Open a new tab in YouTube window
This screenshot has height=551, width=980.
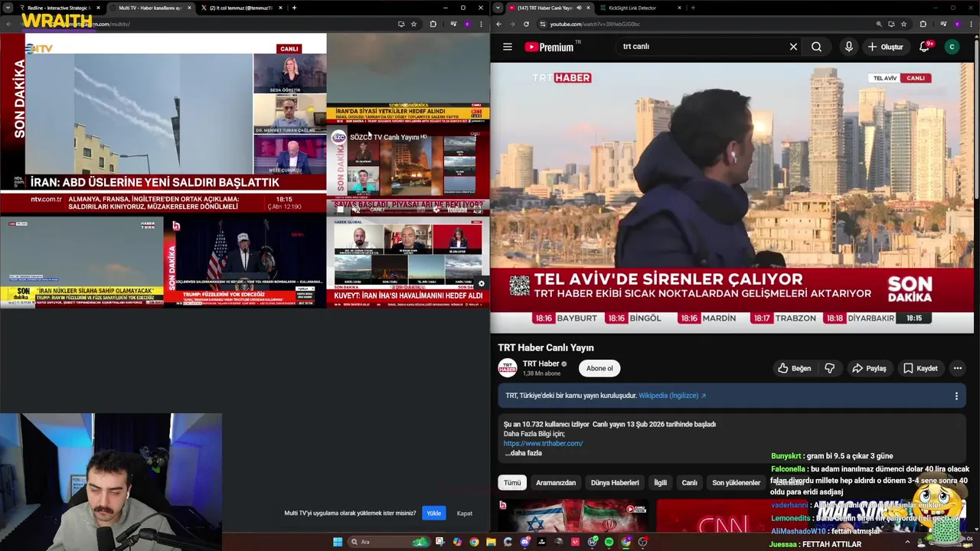pos(693,8)
